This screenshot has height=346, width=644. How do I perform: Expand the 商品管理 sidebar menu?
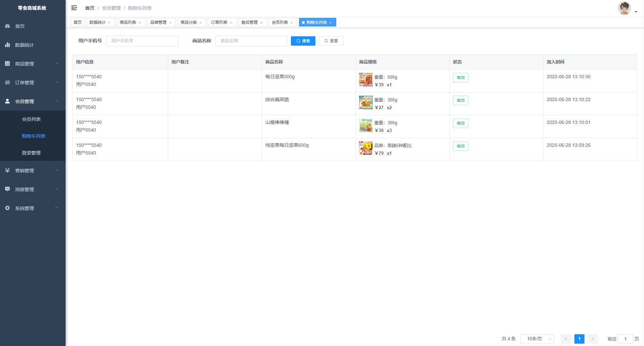(33, 64)
